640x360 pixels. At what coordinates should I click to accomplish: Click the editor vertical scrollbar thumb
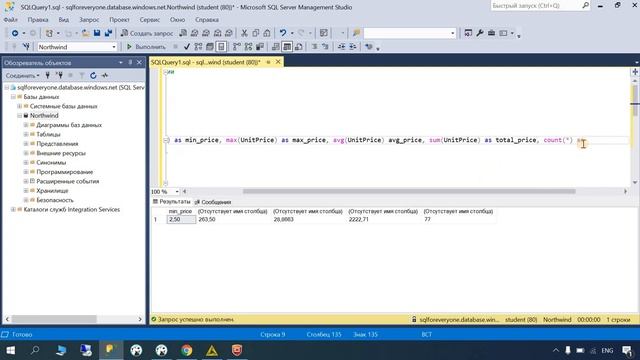(635, 100)
